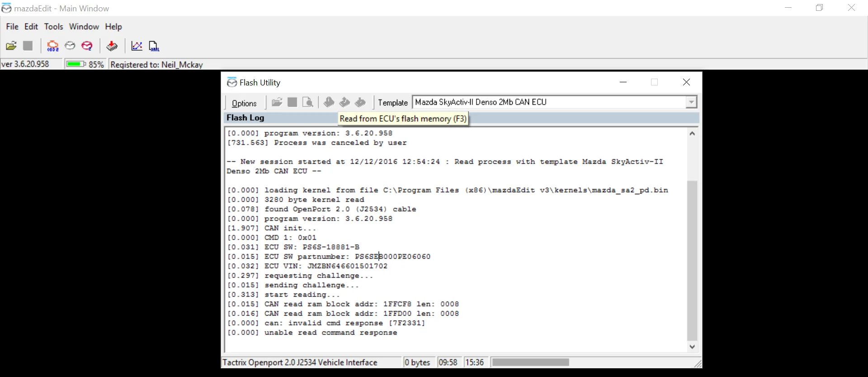868x377 pixels.
Task: Click log line 'requesting challenge...'
Action: pos(300,276)
